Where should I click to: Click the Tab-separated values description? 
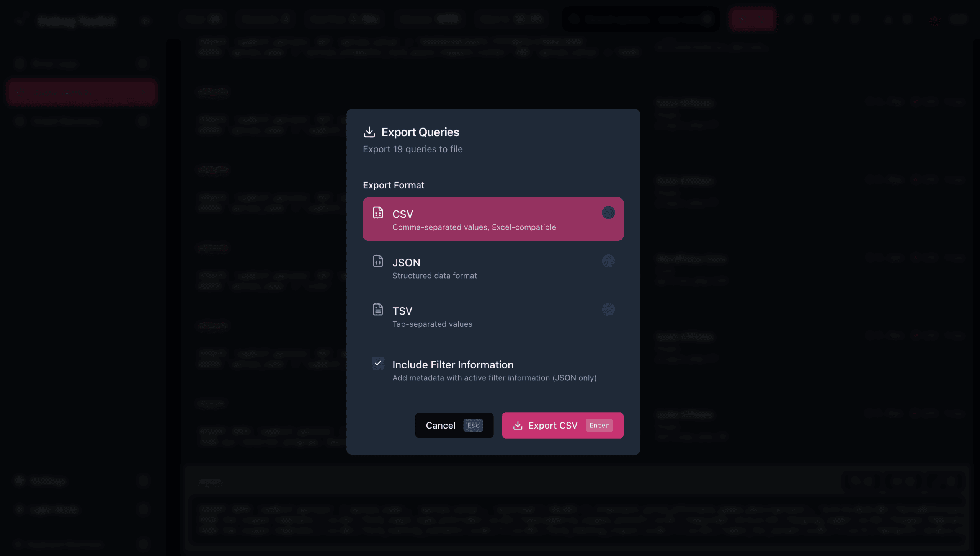[432, 324]
